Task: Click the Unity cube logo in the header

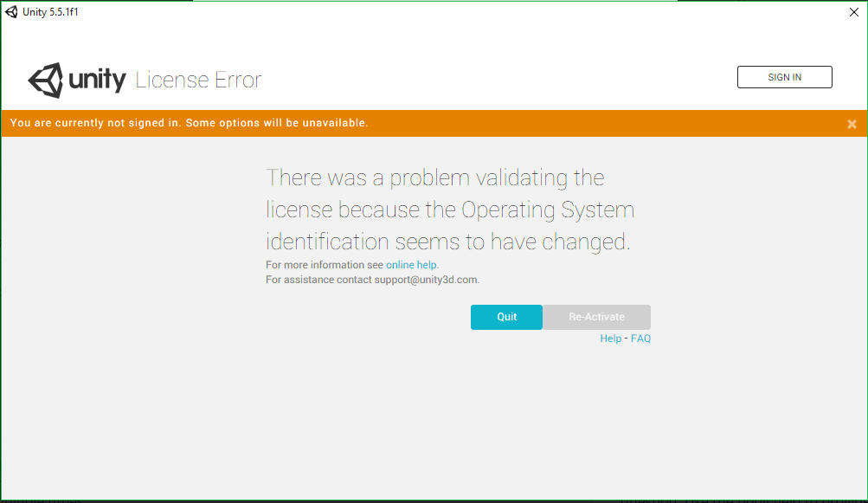Action: pyautogui.click(x=46, y=81)
